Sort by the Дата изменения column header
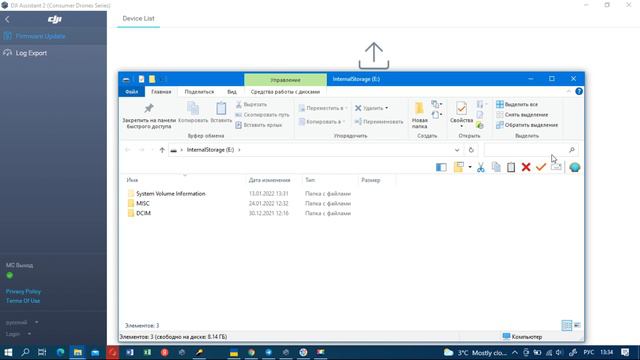 (269, 180)
